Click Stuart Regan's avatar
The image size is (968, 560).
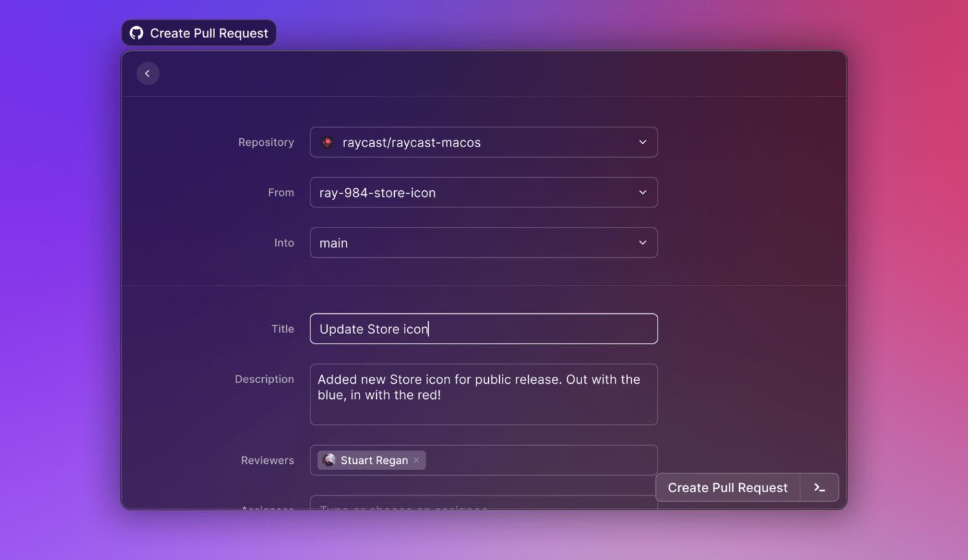(329, 460)
